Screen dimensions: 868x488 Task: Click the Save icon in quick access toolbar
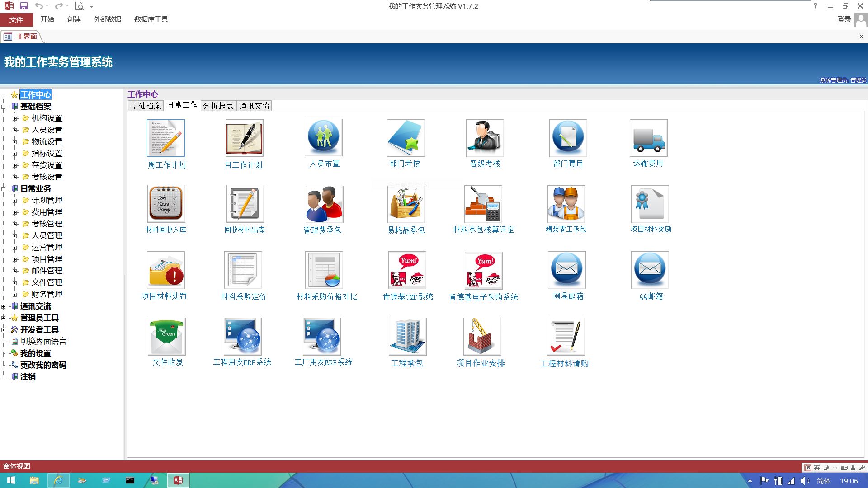coord(24,6)
